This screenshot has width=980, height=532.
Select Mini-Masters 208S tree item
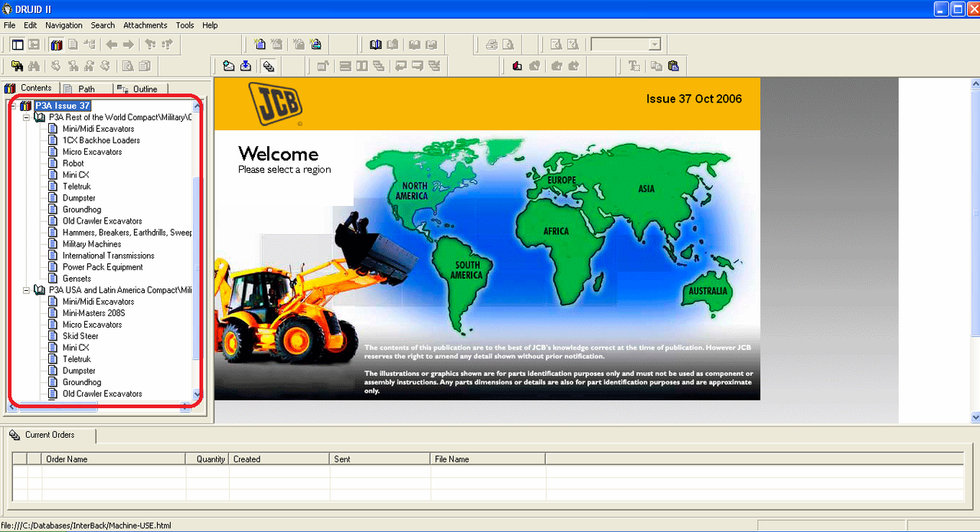[x=93, y=313]
